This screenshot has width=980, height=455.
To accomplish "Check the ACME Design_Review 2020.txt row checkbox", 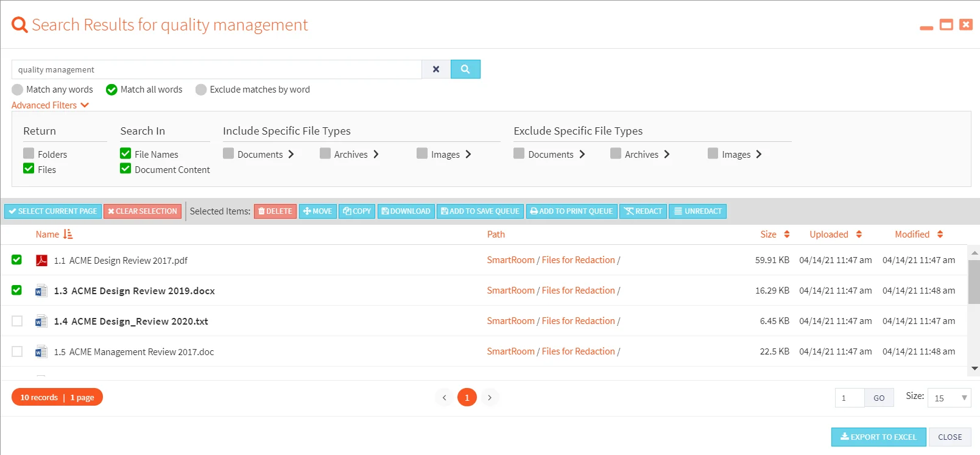I will 17,321.
